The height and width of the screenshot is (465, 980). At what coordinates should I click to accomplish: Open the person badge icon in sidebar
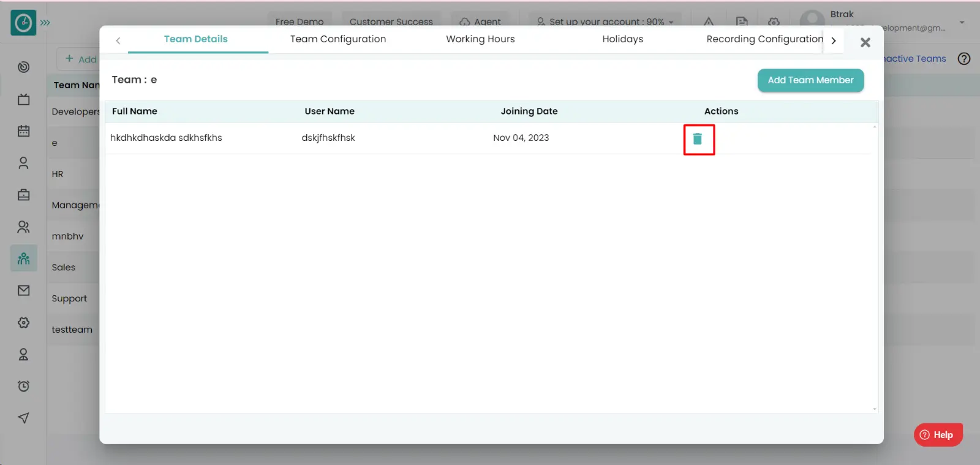[x=24, y=354]
